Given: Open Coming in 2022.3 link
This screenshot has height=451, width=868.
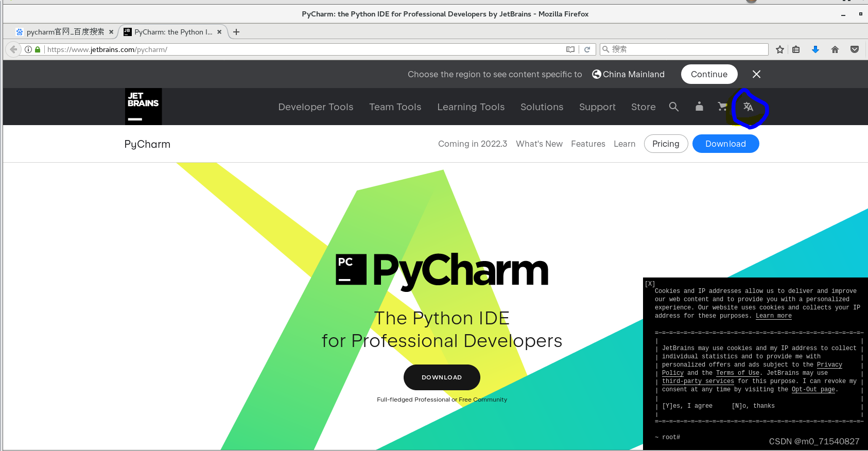Looking at the screenshot, I should click(x=473, y=144).
